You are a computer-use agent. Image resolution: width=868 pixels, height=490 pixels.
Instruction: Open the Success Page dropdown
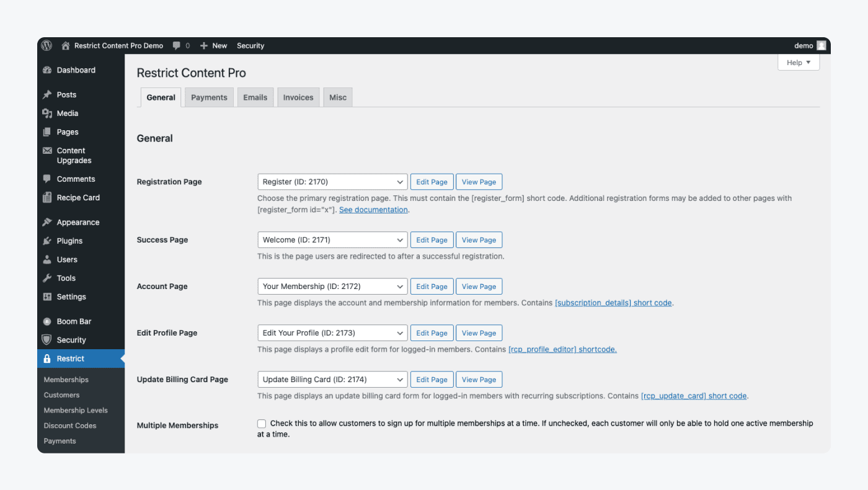[x=332, y=239]
